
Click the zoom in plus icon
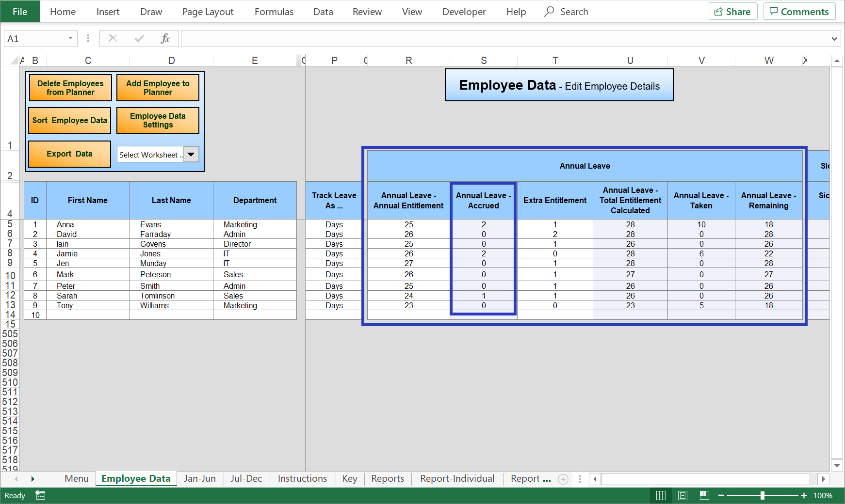[804, 495]
